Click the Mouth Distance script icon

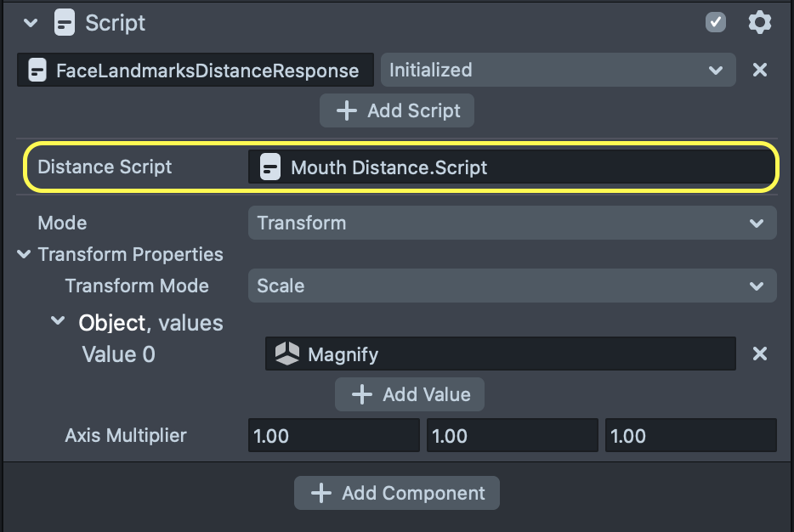tap(270, 167)
